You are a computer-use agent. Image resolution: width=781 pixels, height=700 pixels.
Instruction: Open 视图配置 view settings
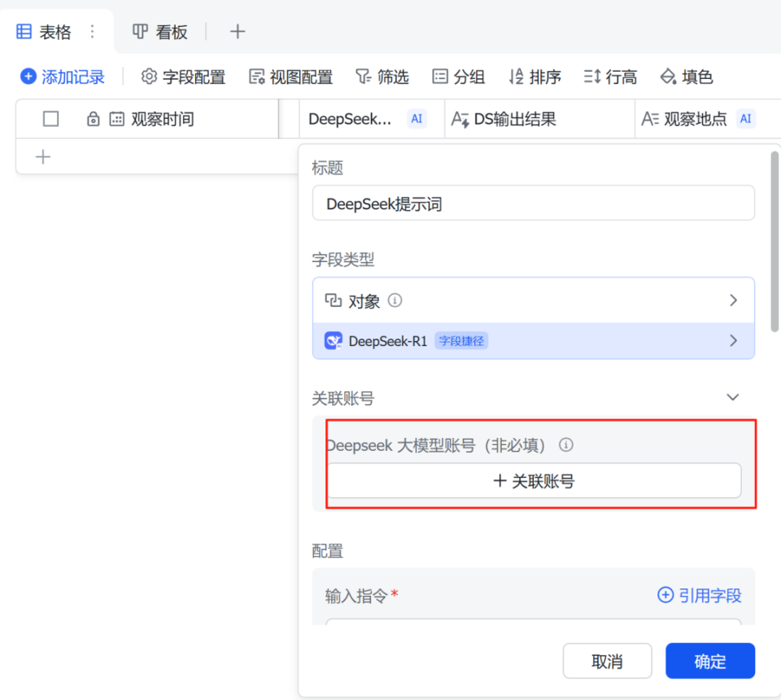(257, 77)
